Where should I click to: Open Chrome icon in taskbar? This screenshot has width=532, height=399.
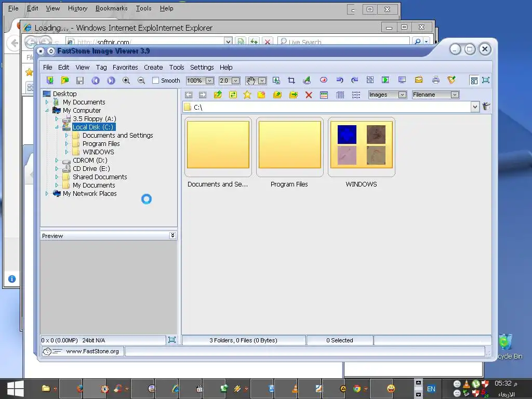tap(356, 389)
